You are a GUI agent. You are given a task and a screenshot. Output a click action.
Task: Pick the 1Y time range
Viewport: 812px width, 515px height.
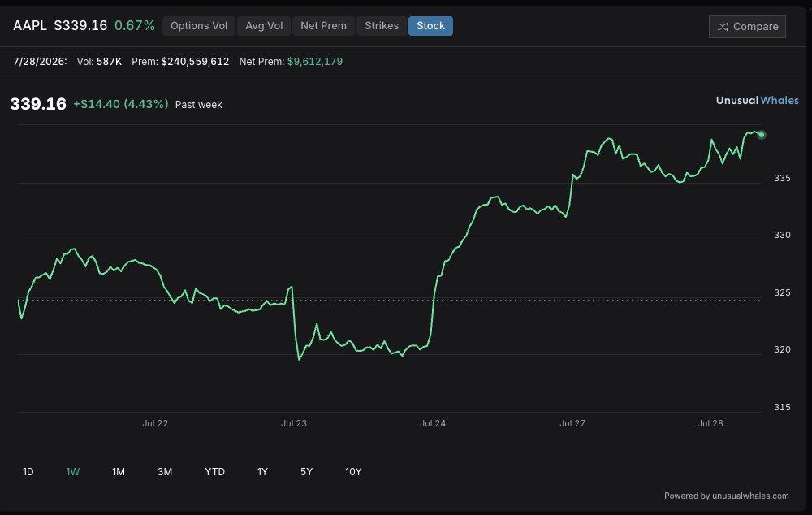pos(262,471)
